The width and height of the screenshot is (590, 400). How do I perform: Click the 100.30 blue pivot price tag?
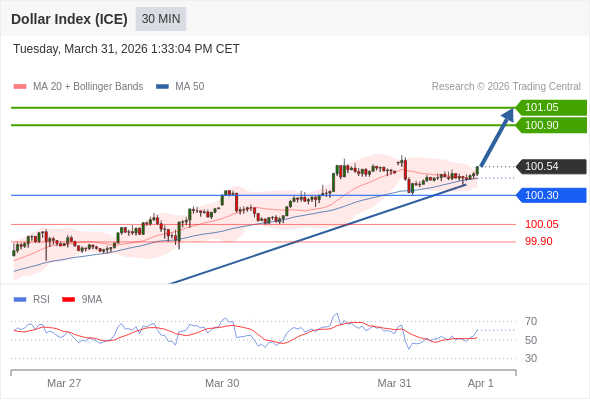pyautogui.click(x=551, y=195)
